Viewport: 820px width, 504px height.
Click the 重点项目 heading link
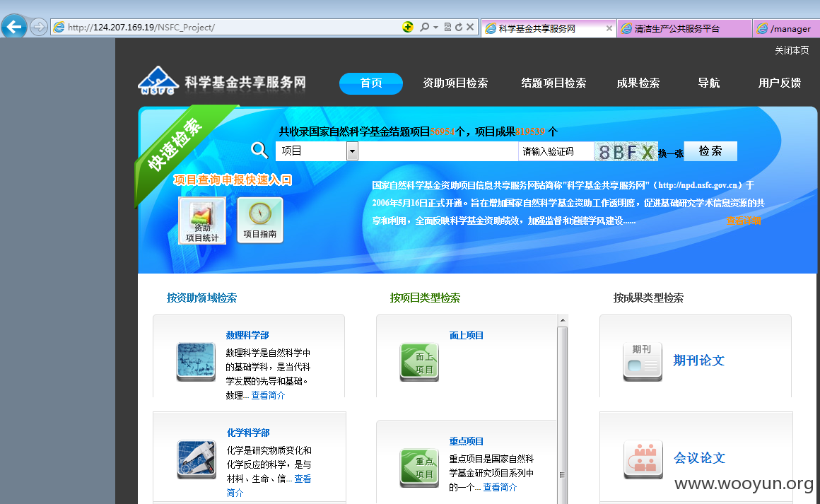[x=467, y=441]
